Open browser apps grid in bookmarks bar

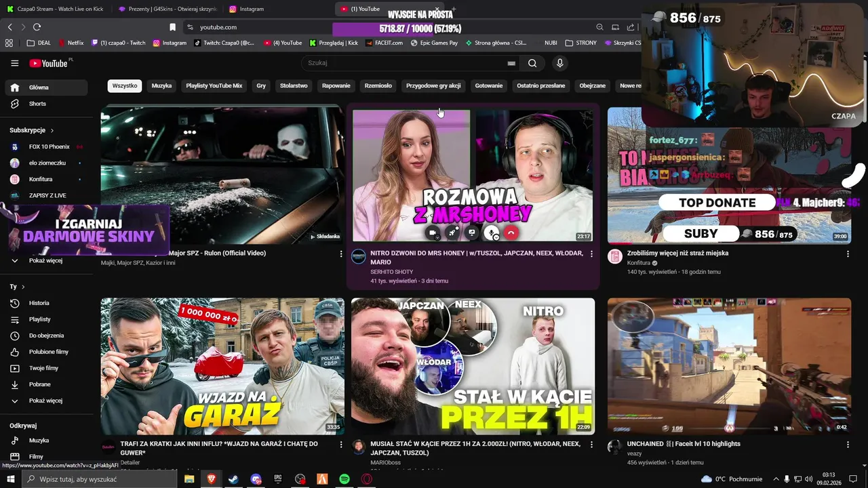(x=9, y=43)
